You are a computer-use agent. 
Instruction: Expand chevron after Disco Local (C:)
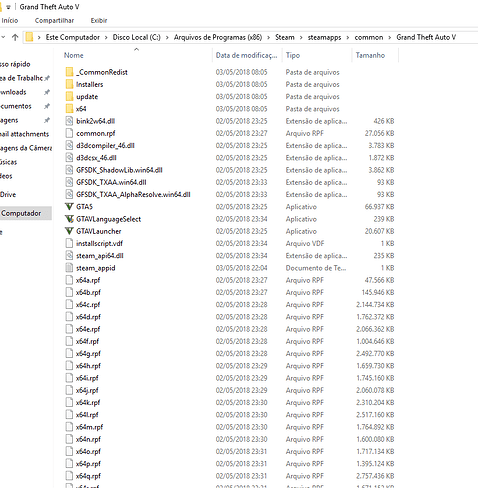click(x=167, y=37)
